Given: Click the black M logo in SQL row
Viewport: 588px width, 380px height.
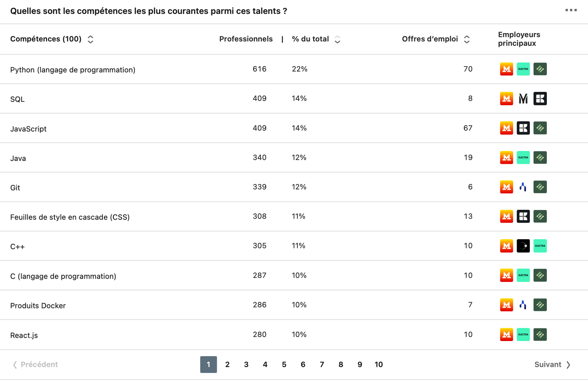Looking at the screenshot, I should point(523,98).
